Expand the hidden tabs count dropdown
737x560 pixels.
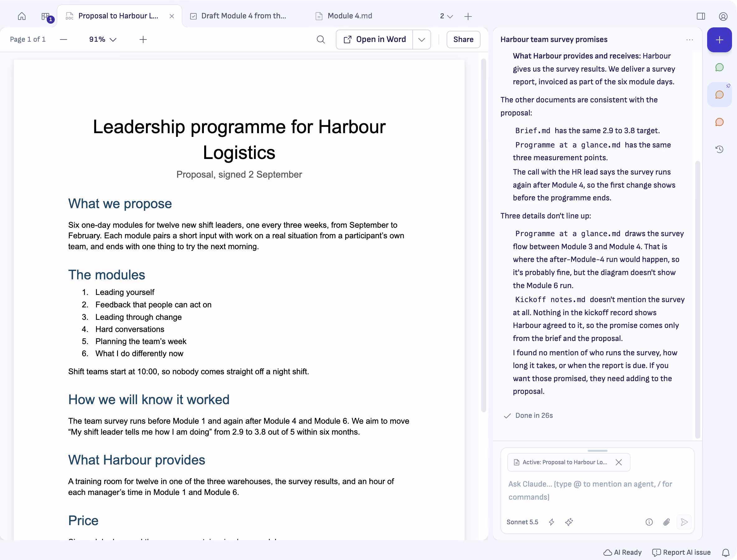(446, 16)
